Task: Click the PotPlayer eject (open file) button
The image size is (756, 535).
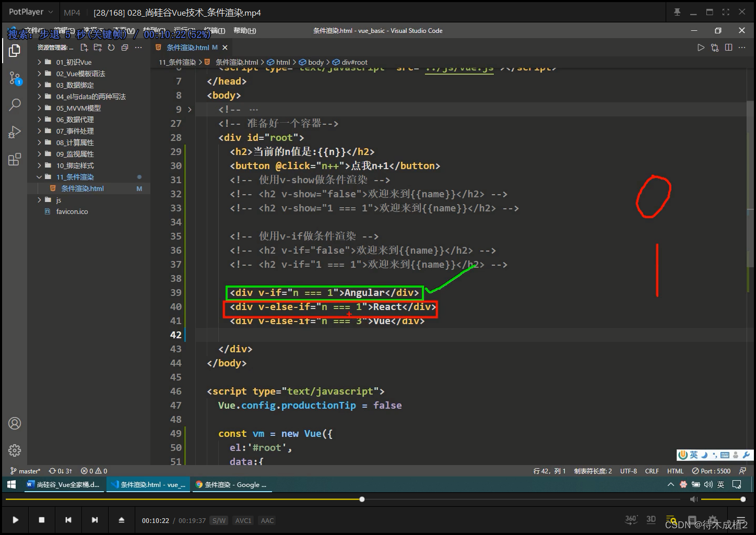Action: [x=122, y=520]
